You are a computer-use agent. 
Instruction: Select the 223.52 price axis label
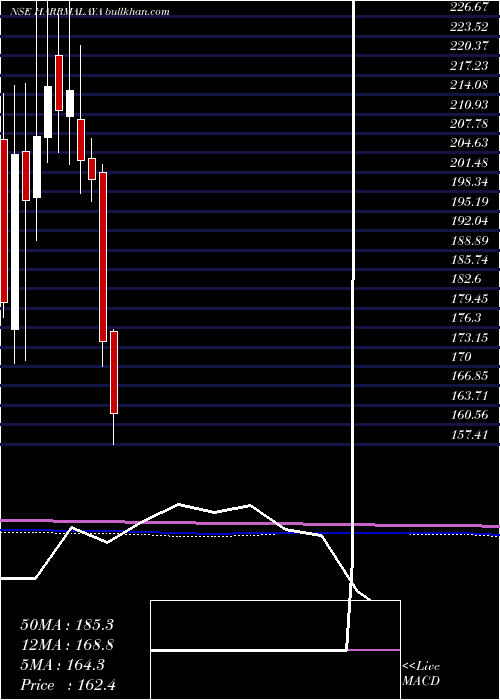470,26
